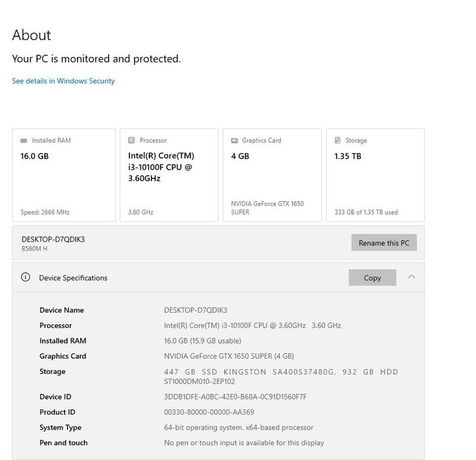Copy the device specifications

[x=372, y=278]
